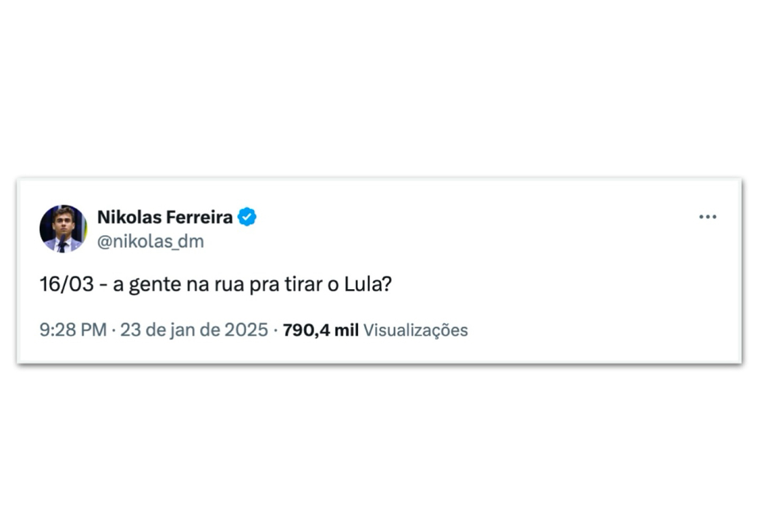
Task: Select the tweet text about Lula
Action: click(x=216, y=285)
